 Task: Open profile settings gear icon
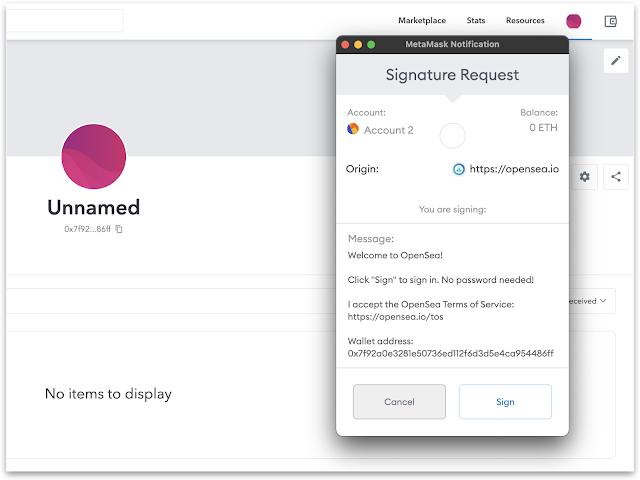584,177
